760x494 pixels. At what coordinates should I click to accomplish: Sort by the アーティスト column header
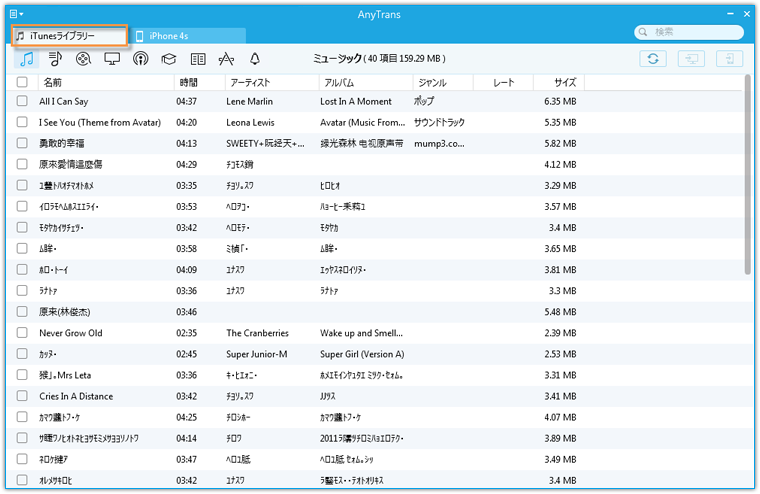pos(272,82)
